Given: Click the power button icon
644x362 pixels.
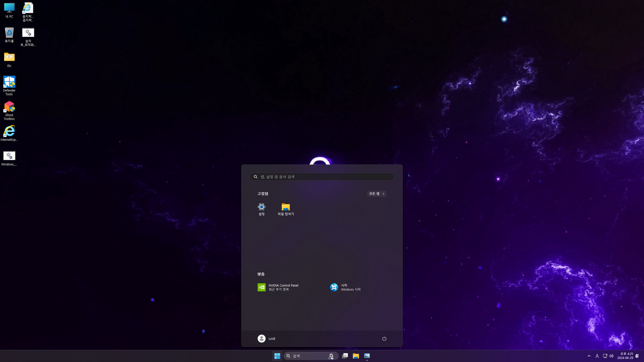Looking at the screenshot, I should click(384, 339).
